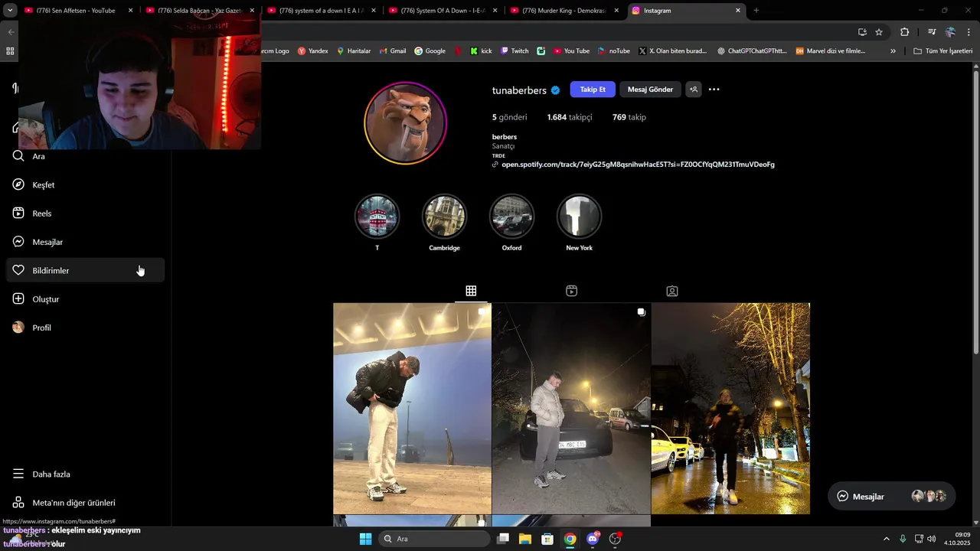The height and width of the screenshot is (551, 980).
Task: Open a new browser tab
Action: (756, 11)
